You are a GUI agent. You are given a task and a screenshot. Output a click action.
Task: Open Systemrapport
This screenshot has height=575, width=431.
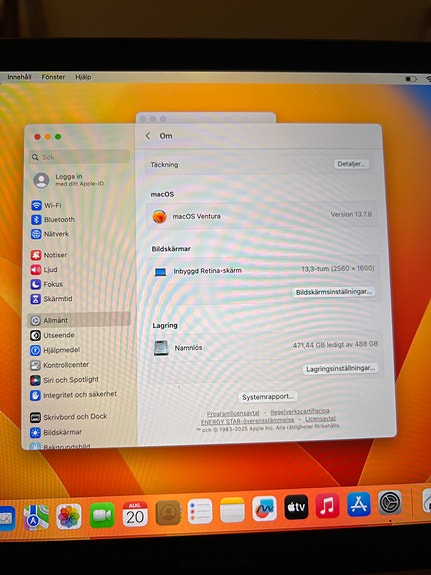point(268,397)
